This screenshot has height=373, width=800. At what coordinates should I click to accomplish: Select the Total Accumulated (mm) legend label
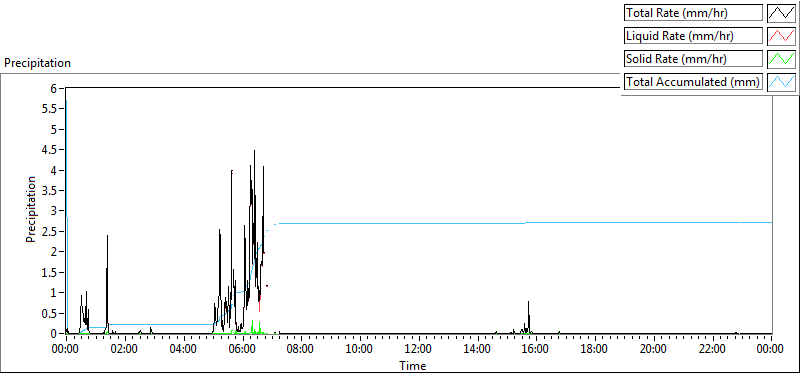point(693,82)
